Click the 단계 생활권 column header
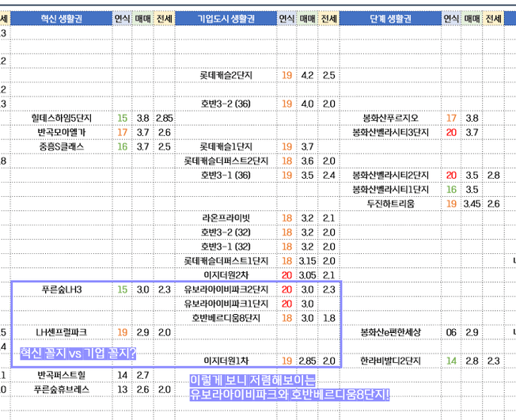The image size is (516, 420). point(390,18)
